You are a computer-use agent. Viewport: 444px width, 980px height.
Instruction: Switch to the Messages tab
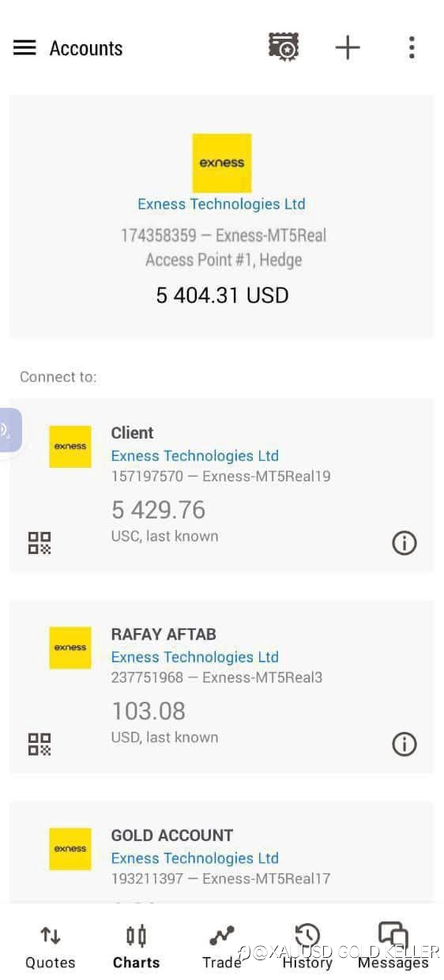click(x=393, y=948)
